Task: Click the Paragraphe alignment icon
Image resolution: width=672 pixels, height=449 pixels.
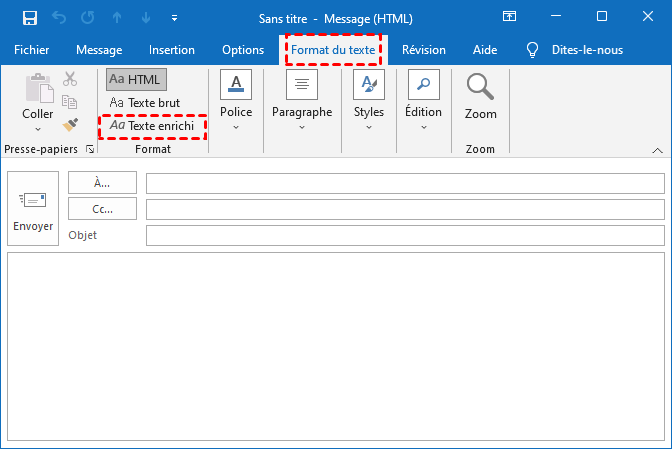Action: [x=302, y=84]
